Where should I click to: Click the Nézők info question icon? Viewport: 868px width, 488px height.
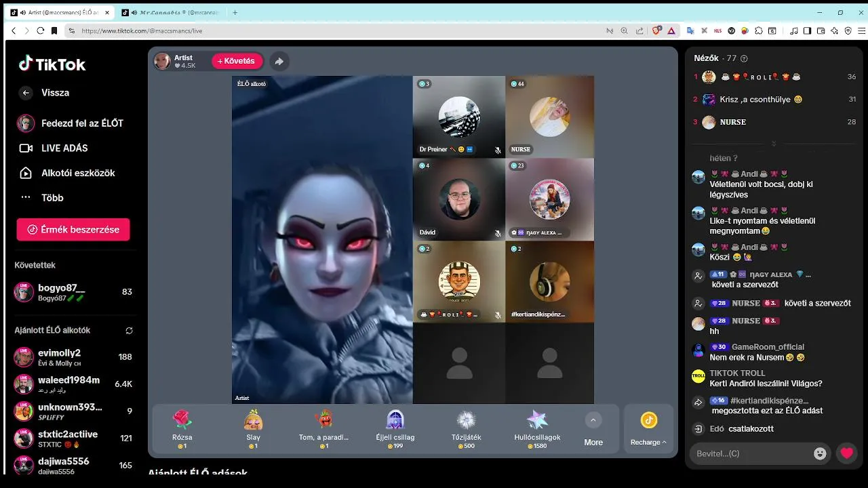pos(744,59)
